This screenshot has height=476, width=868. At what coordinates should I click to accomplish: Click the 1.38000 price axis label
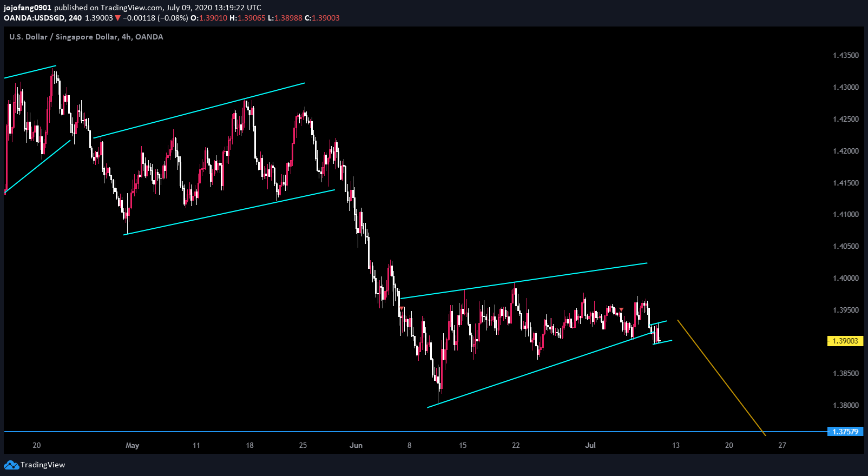point(846,405)
